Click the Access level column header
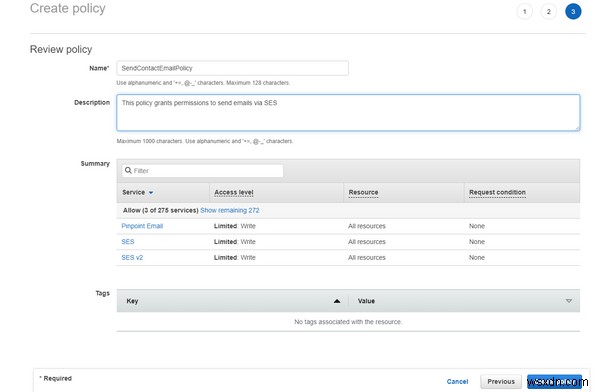Image resolution: width=600 pixels, height=392 pixels. 234,192
